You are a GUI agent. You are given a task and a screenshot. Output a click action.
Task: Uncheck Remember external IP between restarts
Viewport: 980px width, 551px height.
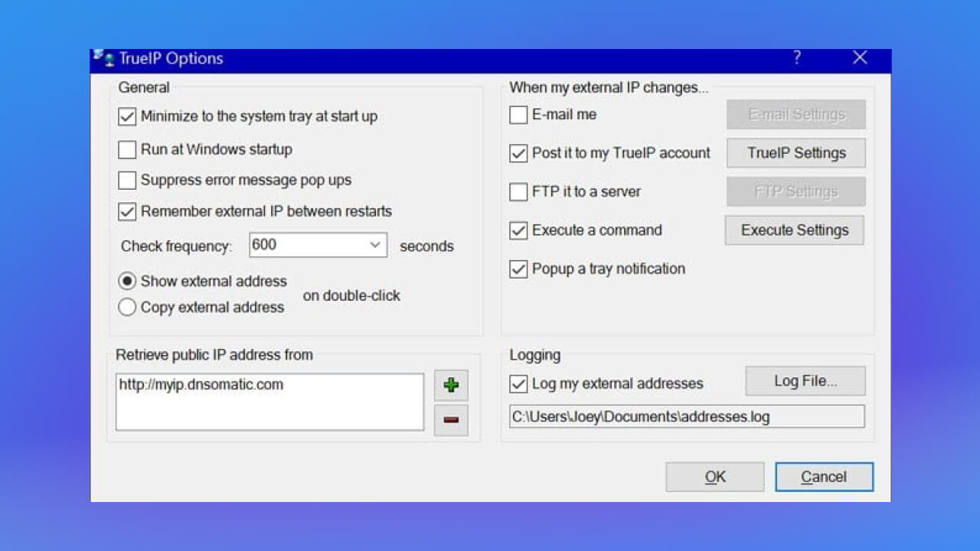pos(127,211)
